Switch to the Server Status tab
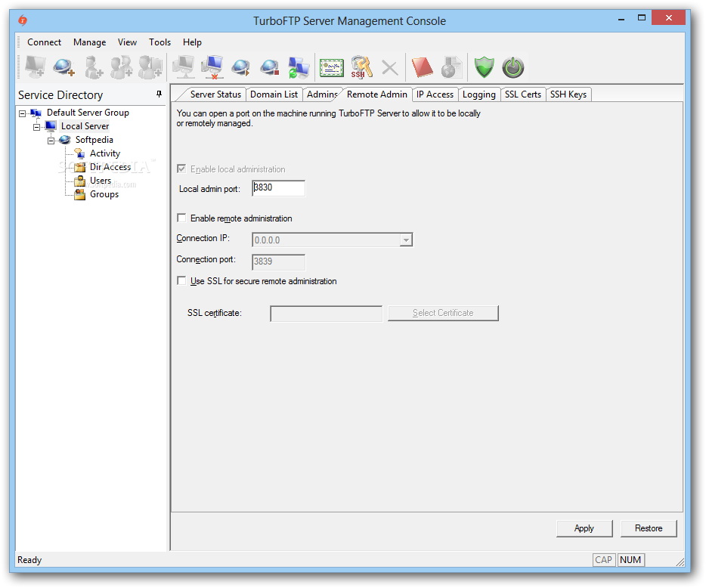Image resolution: width=706 pixels, height=588 pixels. 215,94
